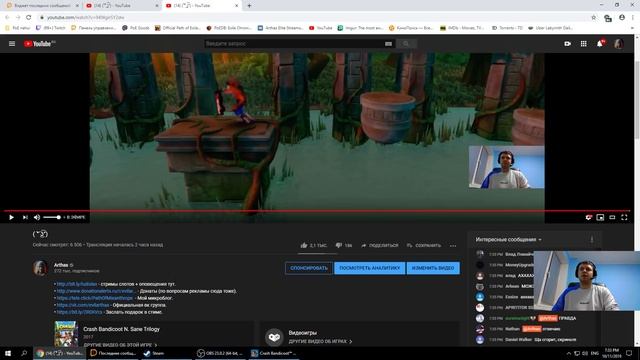Switch to OBS in the taskbar
This screenshot has width=640, height=360.
pyautogui.click(x=220, y=353)
